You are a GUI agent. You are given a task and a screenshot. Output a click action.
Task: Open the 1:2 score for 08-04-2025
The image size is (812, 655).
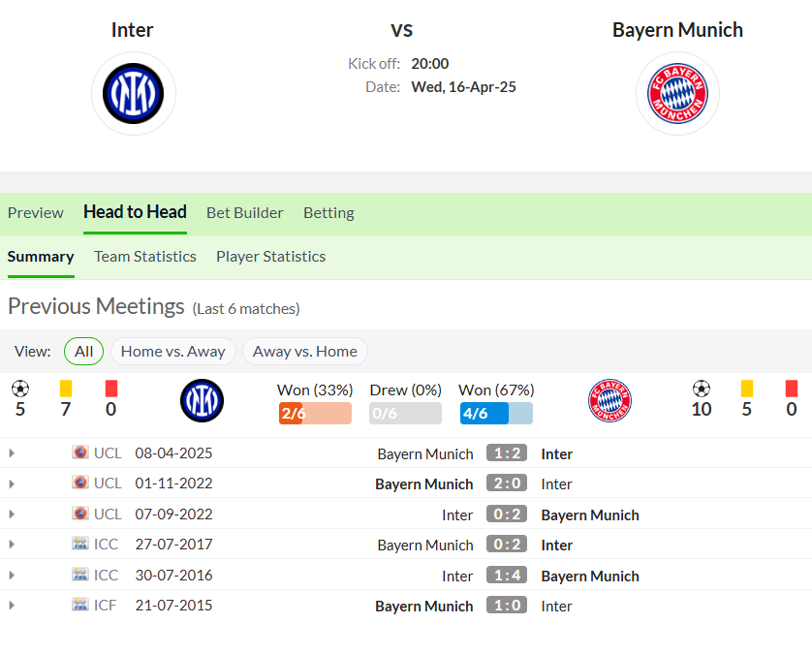tap(507, 453)
